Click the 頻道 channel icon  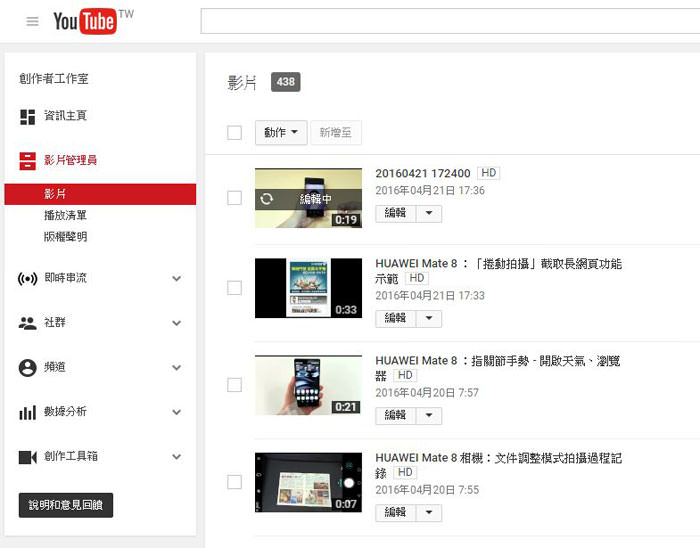(x=28, y=368)
